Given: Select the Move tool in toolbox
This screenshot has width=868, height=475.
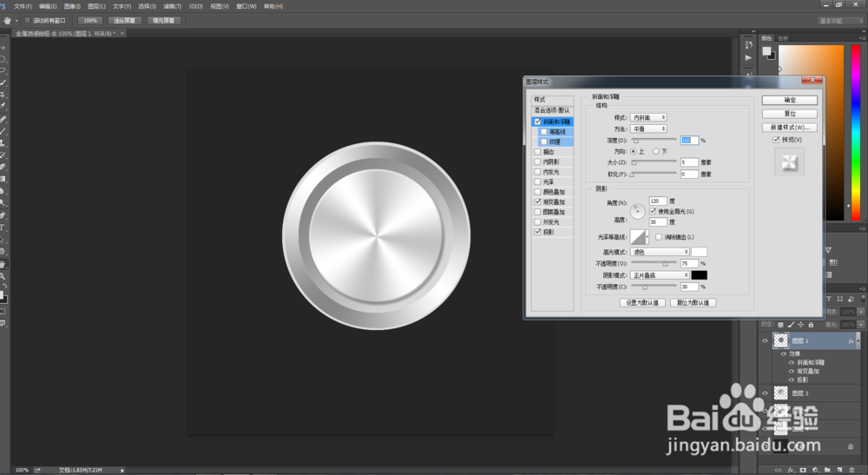Looking at the screenshot, I should pos(3,48).
